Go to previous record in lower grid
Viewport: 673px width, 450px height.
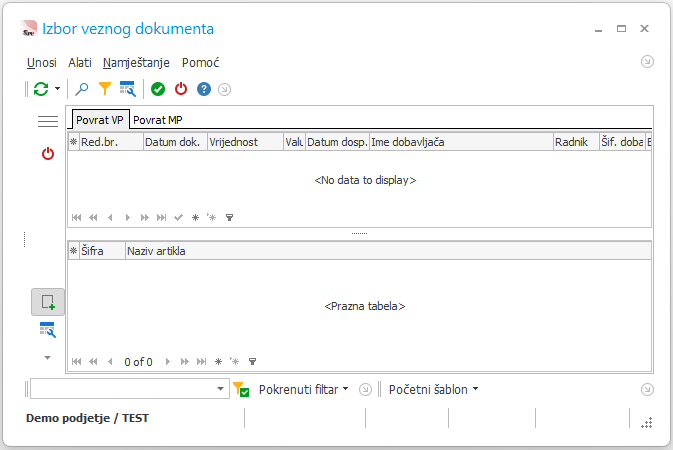110,362
